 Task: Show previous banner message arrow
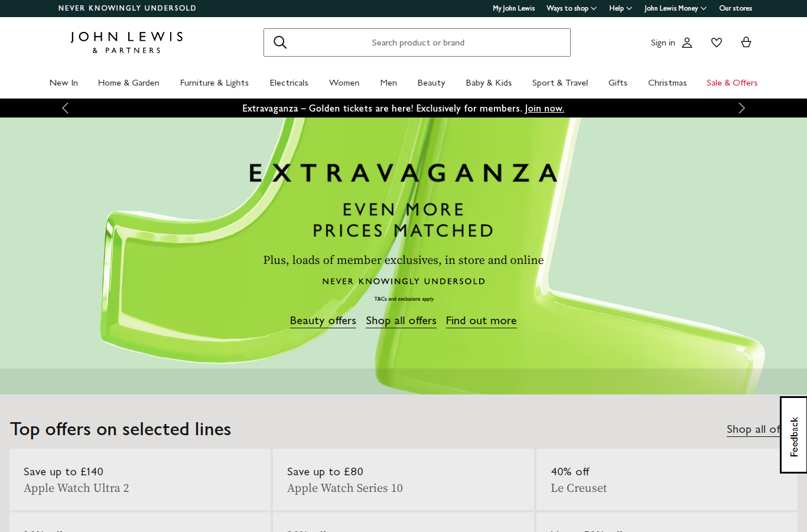[x=66, y=108]
